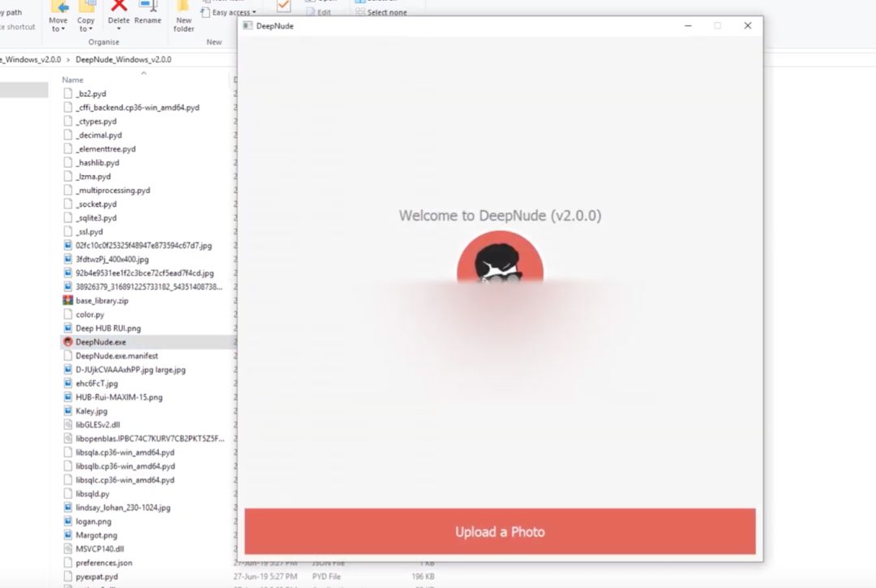Click the Select none icon in ribbon
The width and height of the screenshot is (876, 588).
pyautogui.click(x=360, y=11)
